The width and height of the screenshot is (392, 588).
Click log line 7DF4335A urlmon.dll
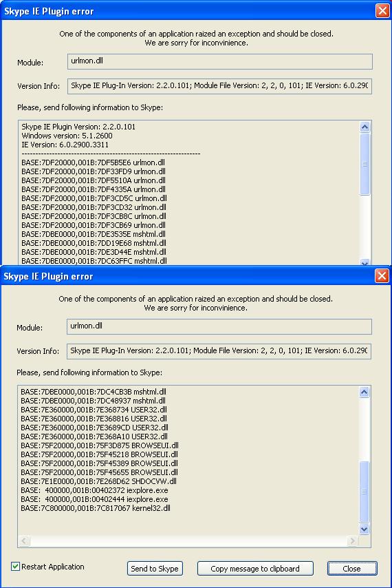coord(94,190)
